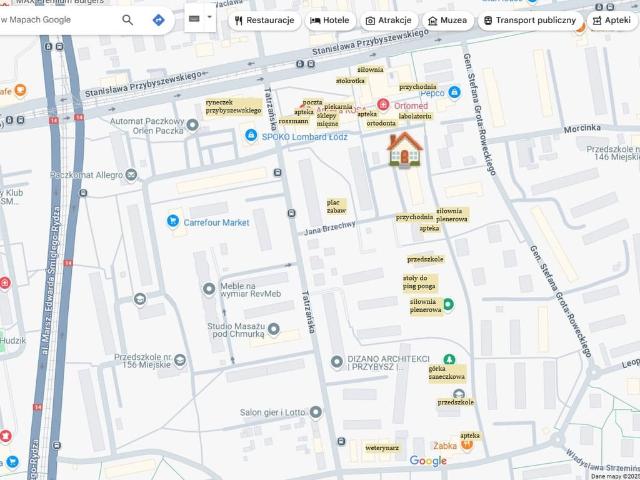Filter map by Atrakcje
Viewport: 640px width, 480px height.
coord(389,20)
